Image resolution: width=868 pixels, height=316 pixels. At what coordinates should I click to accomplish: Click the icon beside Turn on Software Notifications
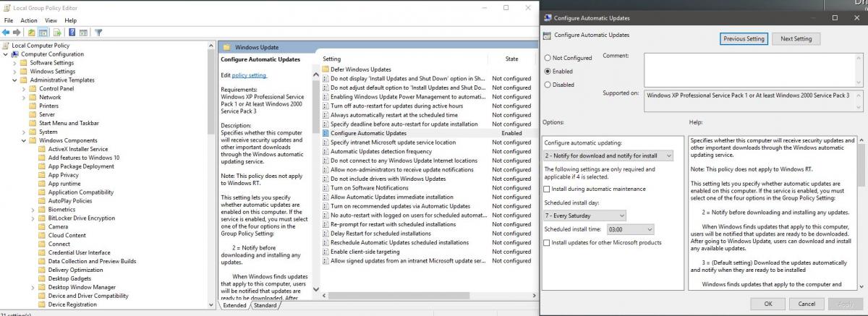click(325, 188)
